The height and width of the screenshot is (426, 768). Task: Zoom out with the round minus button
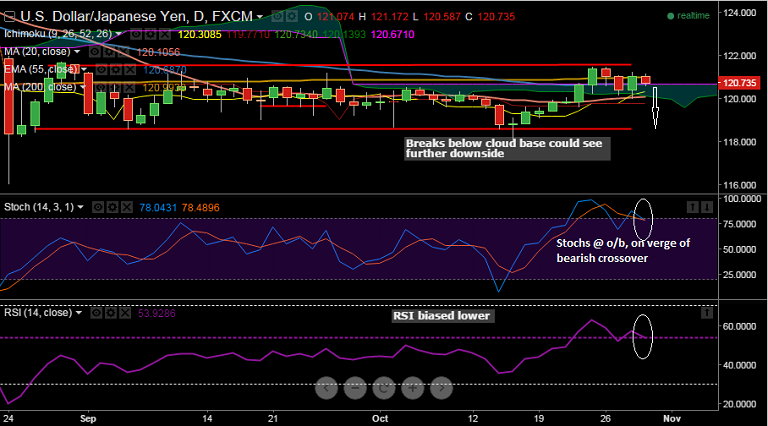(355, 388)
